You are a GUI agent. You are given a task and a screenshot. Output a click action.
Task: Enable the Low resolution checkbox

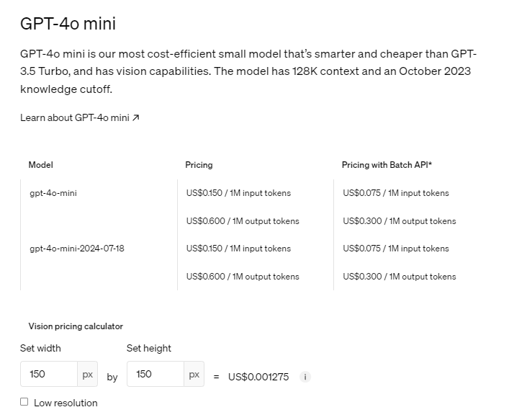pyautogui.click(x=24, y=402)
